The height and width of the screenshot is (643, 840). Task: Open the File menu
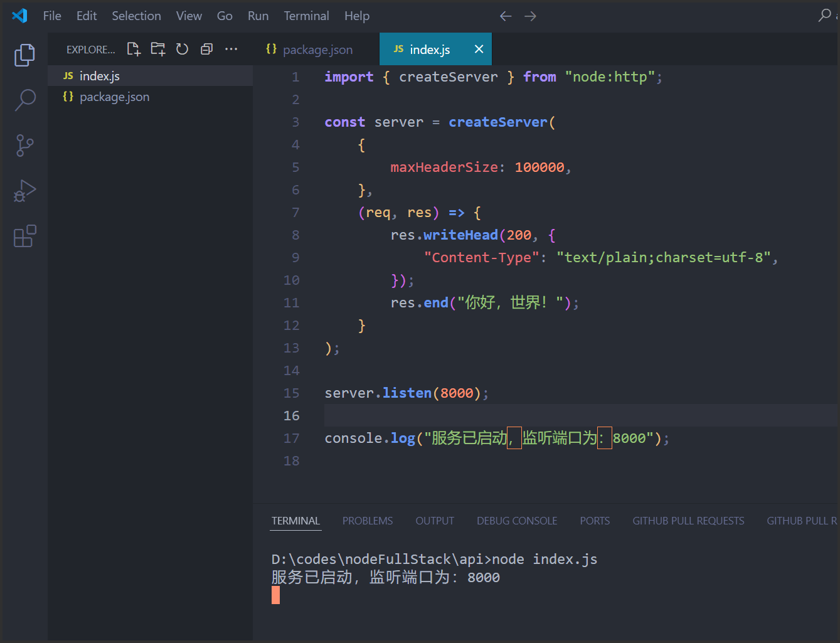click(x=52, y=16)
